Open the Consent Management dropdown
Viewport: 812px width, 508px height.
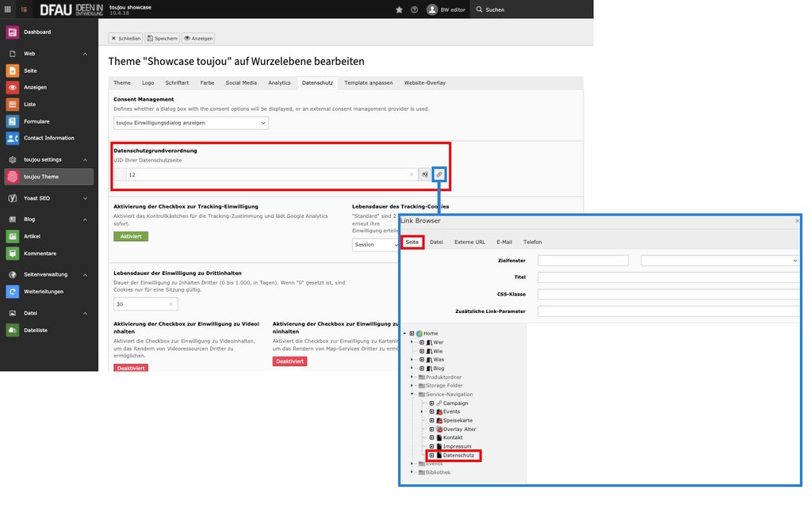[191, 123]
